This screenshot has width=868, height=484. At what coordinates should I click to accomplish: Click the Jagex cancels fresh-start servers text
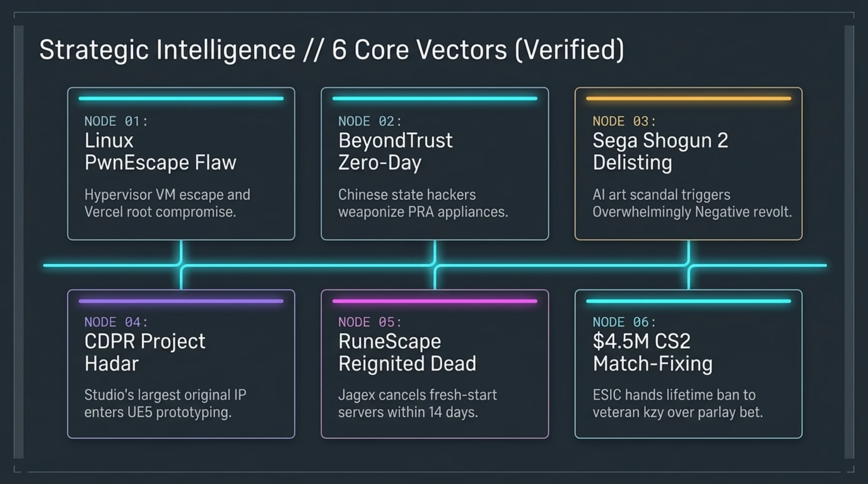(418, 404)
